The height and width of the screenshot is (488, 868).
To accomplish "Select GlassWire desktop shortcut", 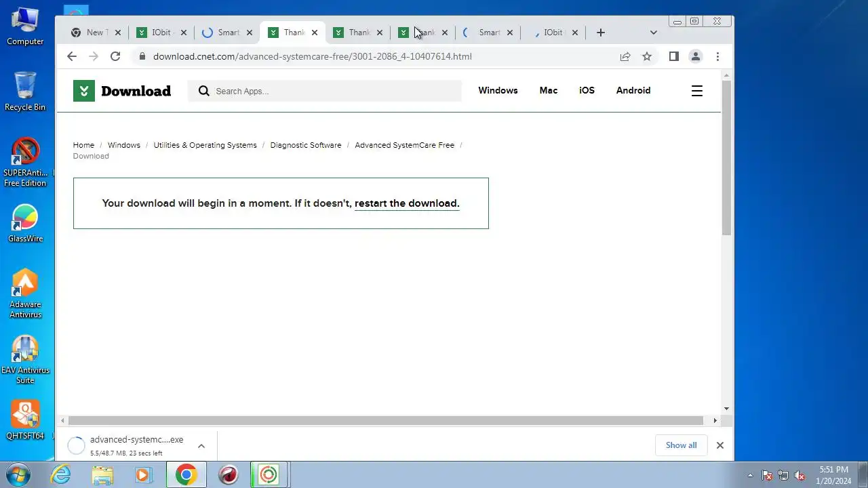I will click(25, 224).
